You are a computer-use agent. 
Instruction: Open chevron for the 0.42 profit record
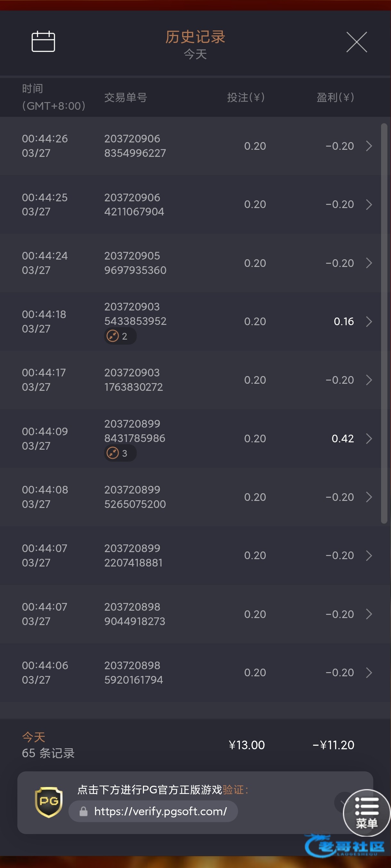click(x=369, y=438)
